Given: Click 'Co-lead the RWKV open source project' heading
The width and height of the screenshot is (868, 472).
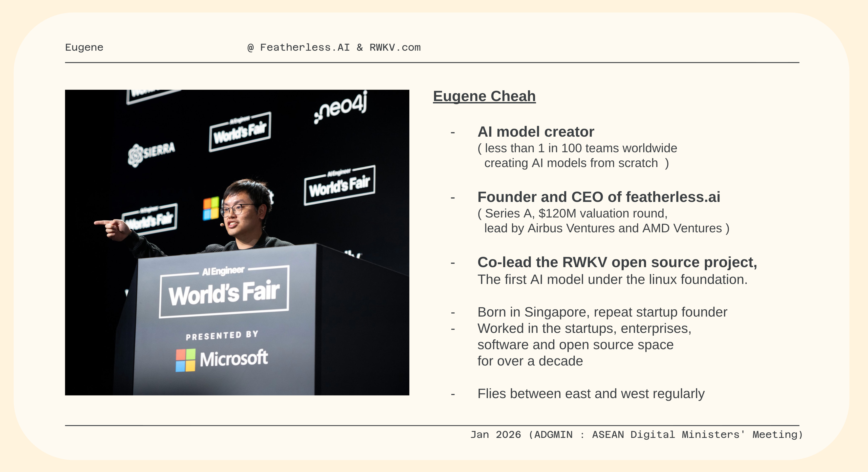Looking at the screenshot, I should [617, 262].
